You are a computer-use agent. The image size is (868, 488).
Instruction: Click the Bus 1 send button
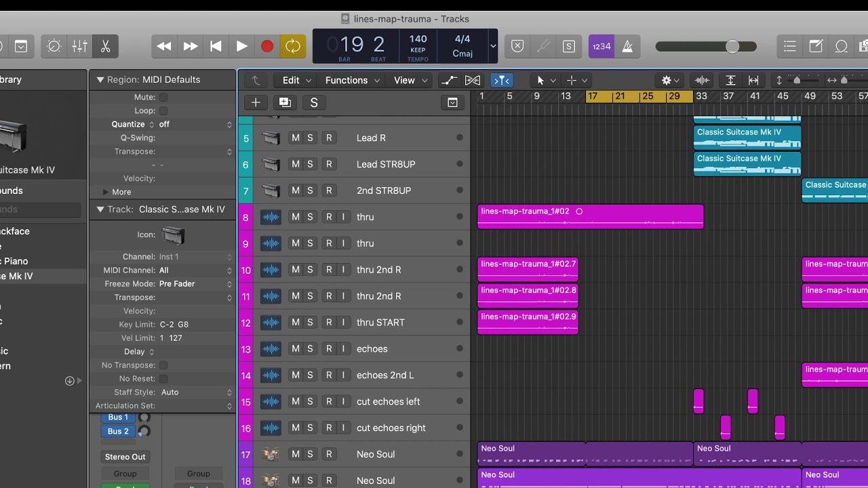[118, 417]
